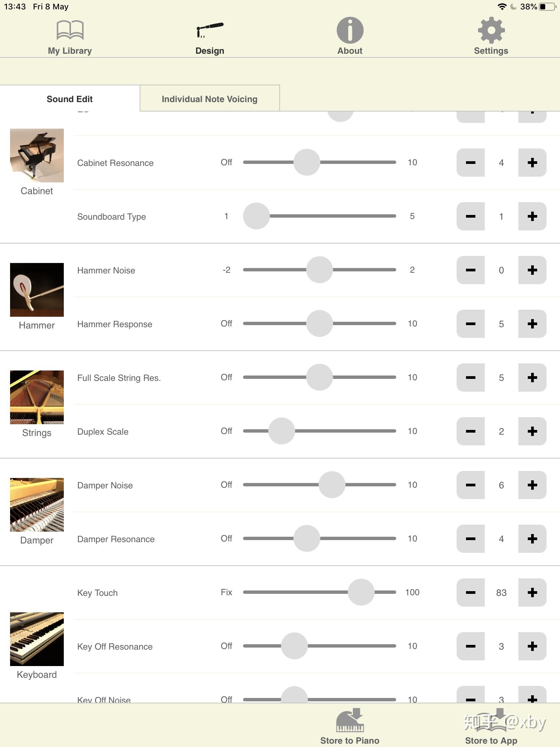Click the Keyboard picture thumbnail
560x747 pixels.
point(37,639)
